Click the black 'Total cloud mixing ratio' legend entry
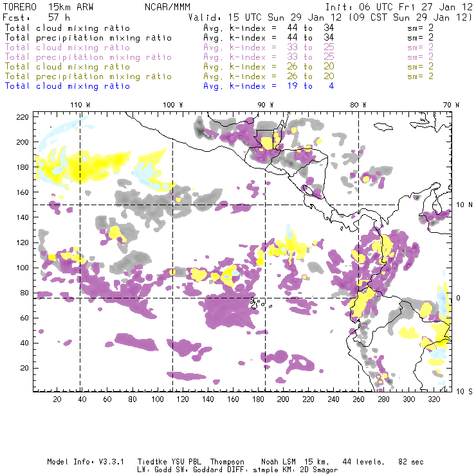 (68, 28)
